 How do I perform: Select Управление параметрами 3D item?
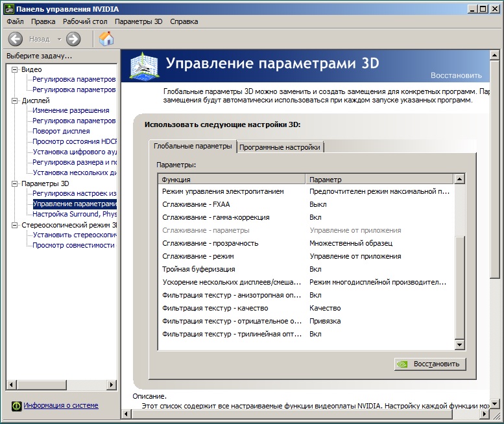pyautogui.click(x=75, y=204)
